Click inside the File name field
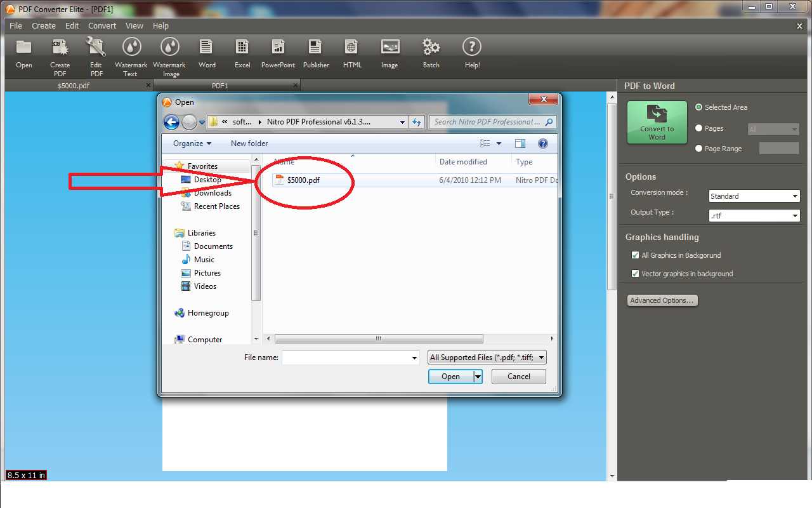 click(x=346, y=357)
